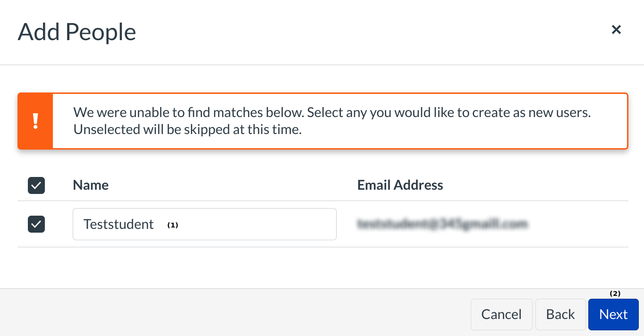The height and width of the screenshot is (336, 644).
Task: Click the Email Address column header
Action: [400, 185]
